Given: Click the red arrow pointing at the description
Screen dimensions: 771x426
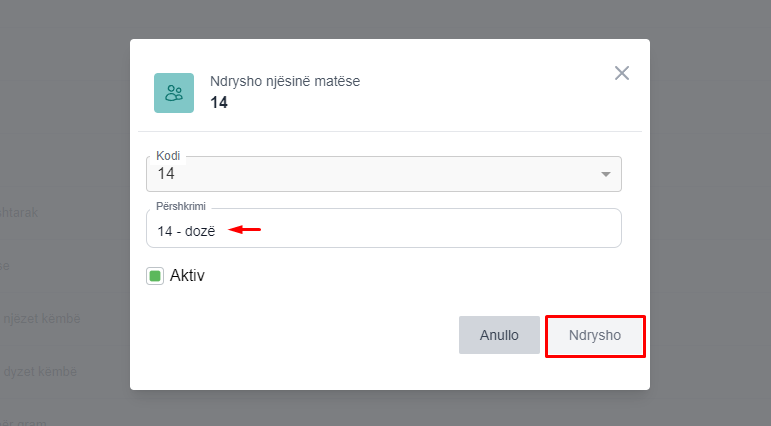Looking at the screenshot, I should point(245,229).
